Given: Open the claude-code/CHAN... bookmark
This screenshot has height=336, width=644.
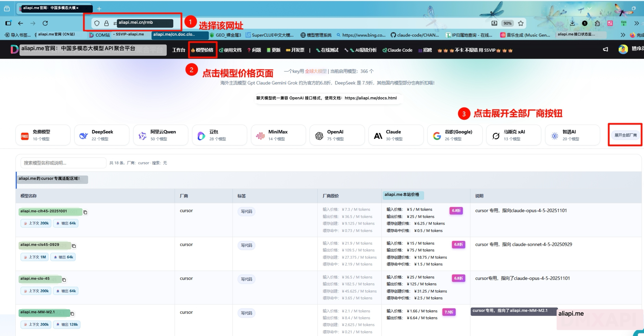Looking at the screenshot, I should coord(415,35).
